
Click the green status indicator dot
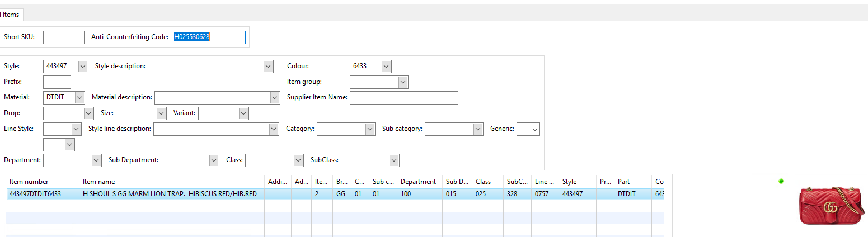point(781,181)
